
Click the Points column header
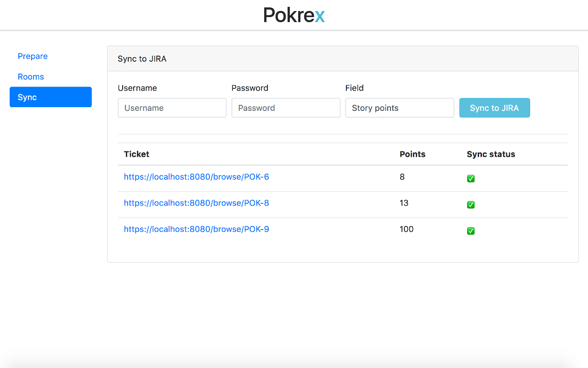[413, 154]
